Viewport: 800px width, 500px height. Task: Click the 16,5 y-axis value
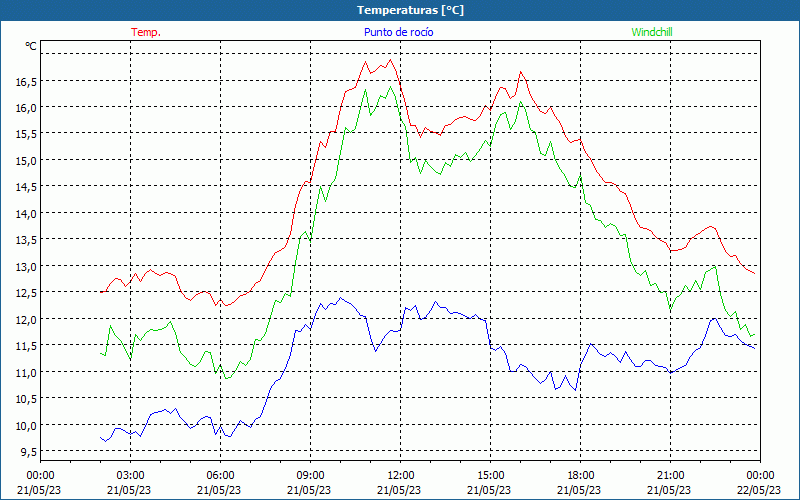click(26, 81)
